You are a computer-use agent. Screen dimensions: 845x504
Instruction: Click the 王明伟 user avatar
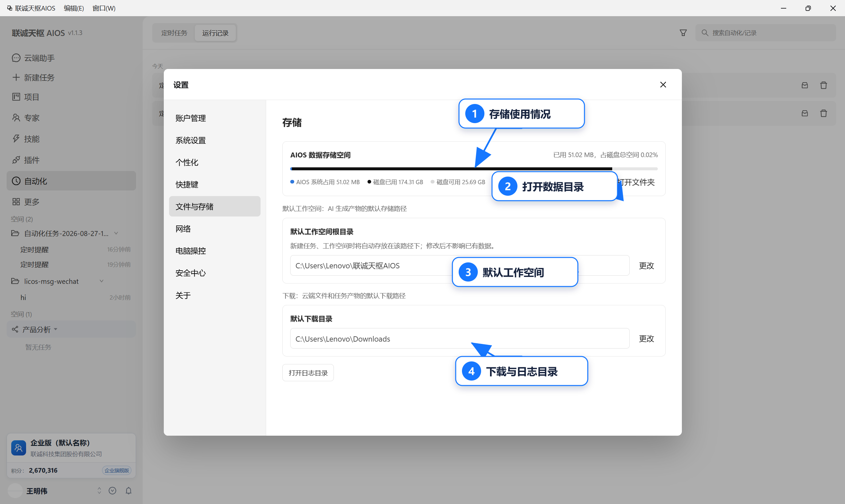[15, 491]
